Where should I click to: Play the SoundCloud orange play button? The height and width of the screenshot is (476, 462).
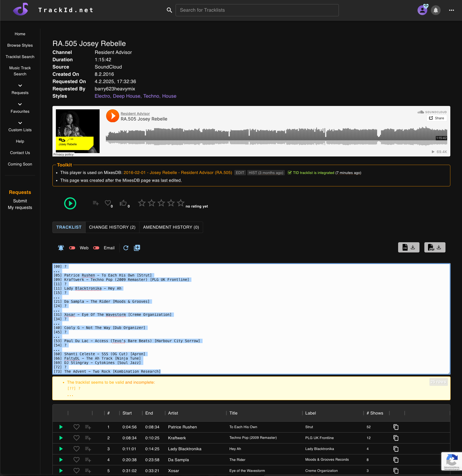tap(112, 116)
